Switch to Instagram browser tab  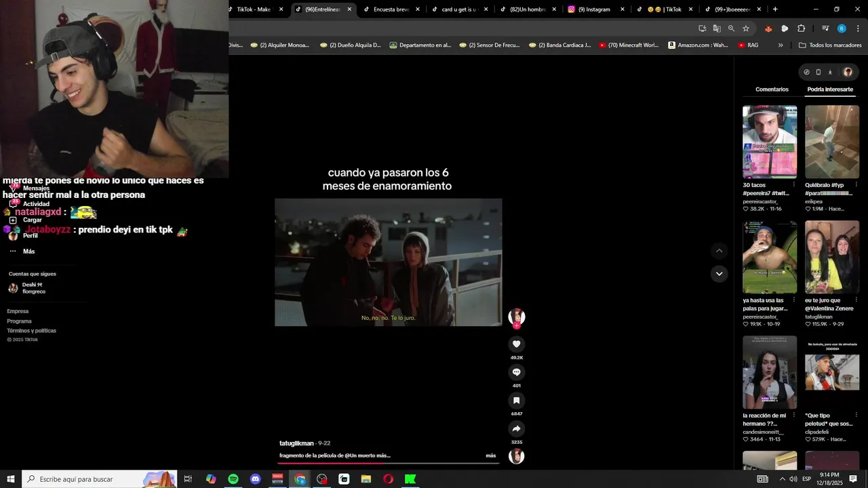click(x=595, y=9)
